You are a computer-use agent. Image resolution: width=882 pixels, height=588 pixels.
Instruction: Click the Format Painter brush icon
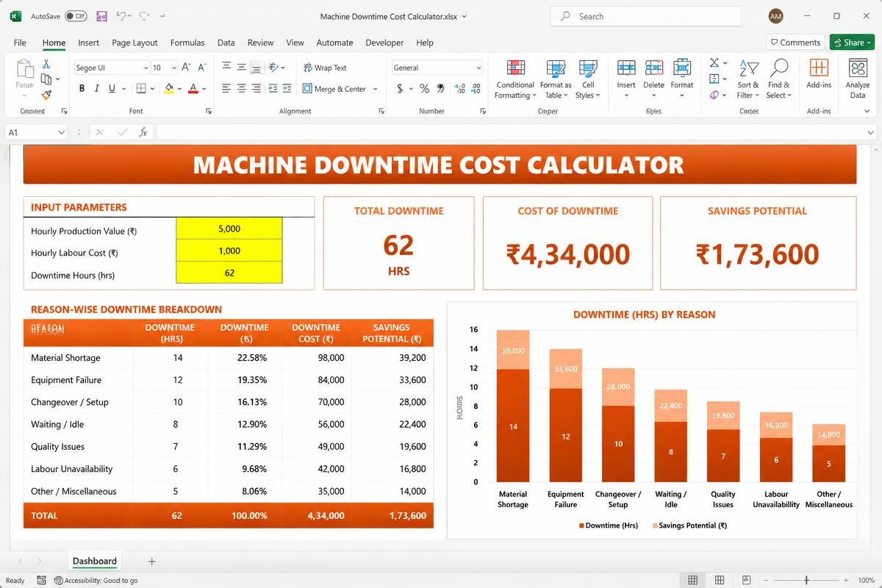point(46,95)
